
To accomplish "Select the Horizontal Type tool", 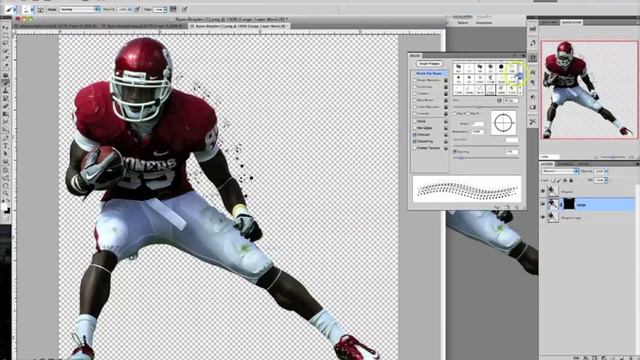I will tap(5, 145).
